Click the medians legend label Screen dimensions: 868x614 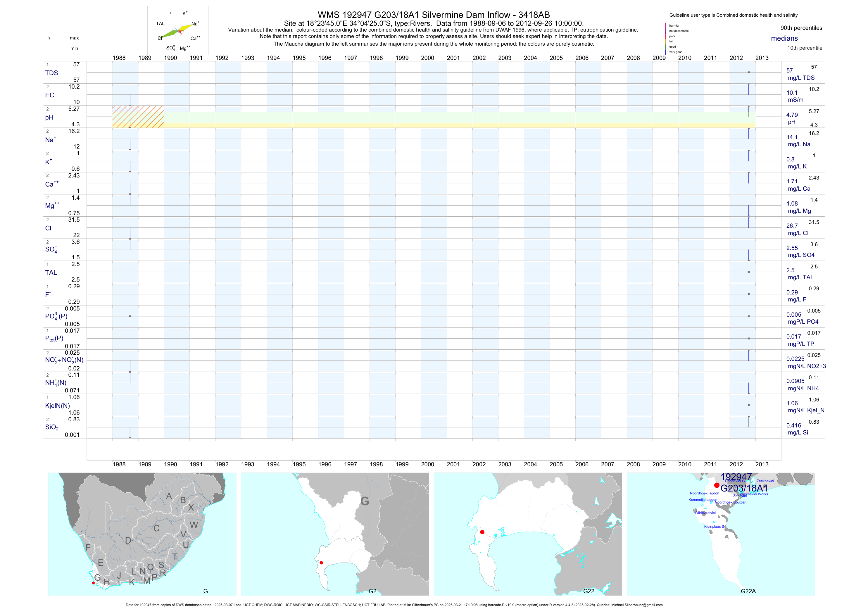click(x=784, y=38)
